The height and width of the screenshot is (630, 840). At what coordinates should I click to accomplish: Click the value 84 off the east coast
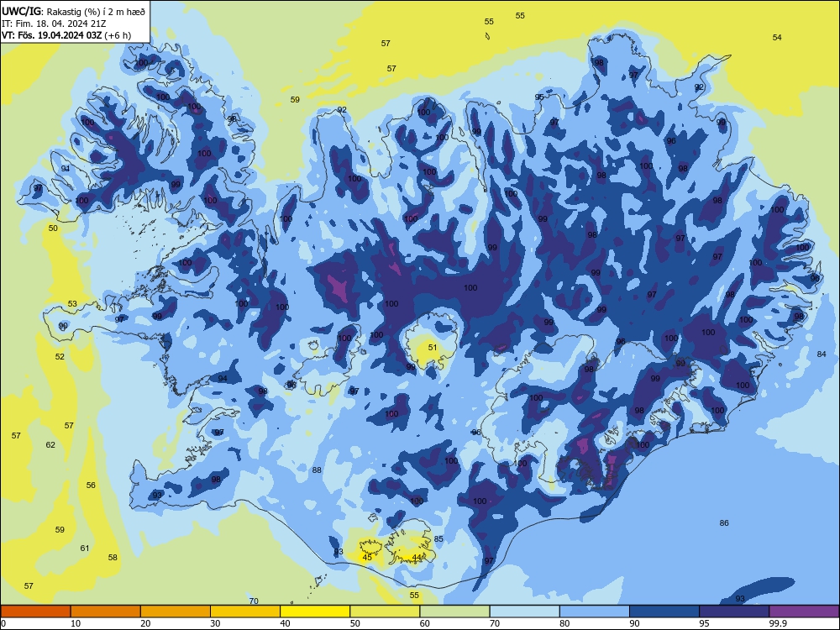[x=822, y=354]
